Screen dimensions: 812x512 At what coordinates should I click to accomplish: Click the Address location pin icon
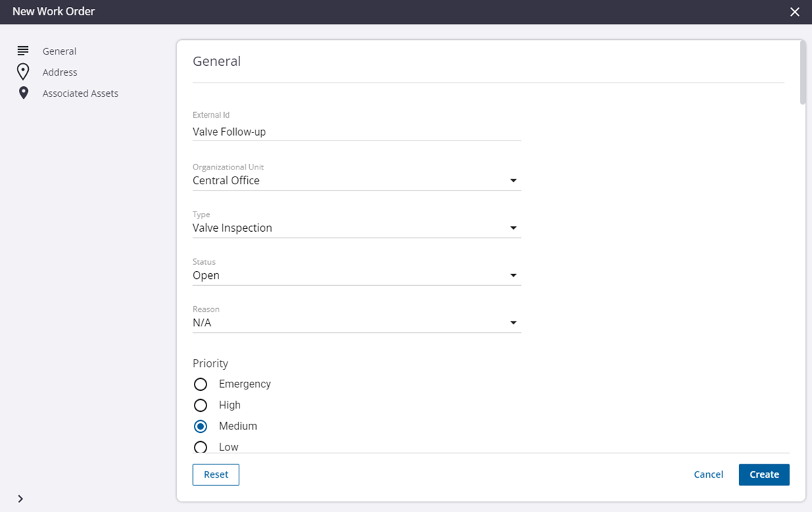pos(23,72)
